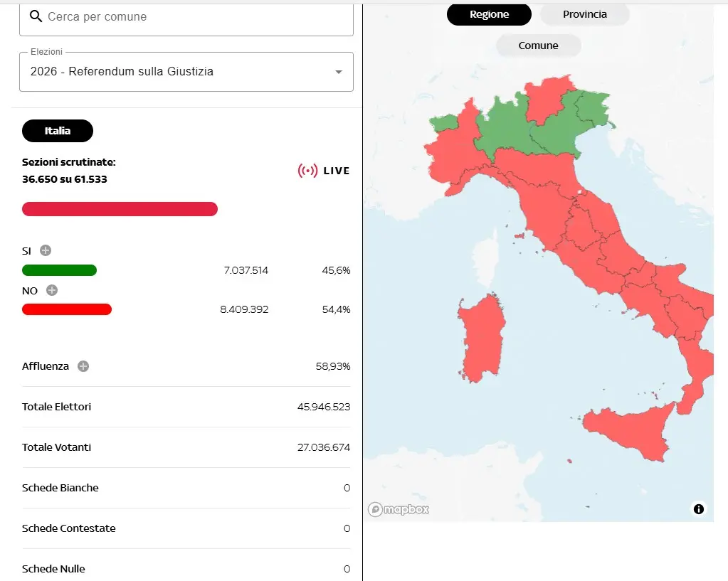Expand SI details with the plus icon

click(x=46, y=250)
